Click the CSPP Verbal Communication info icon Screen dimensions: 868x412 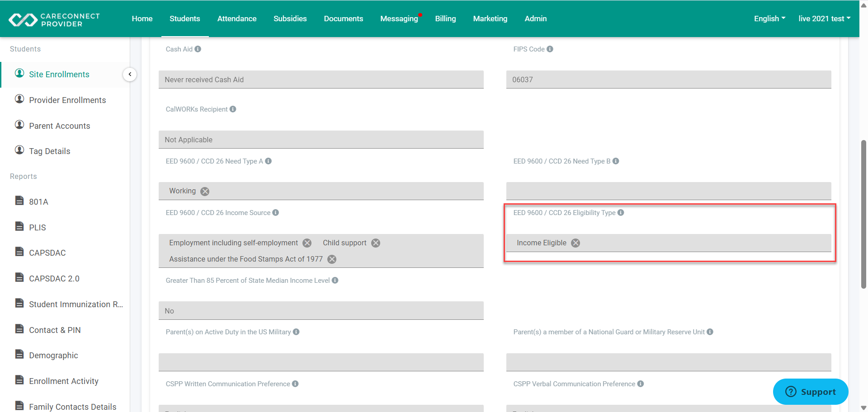tap(641, 384)
